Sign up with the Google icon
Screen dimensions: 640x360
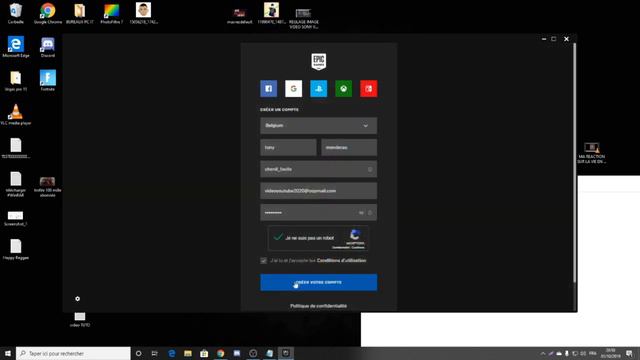click(293, 89)
